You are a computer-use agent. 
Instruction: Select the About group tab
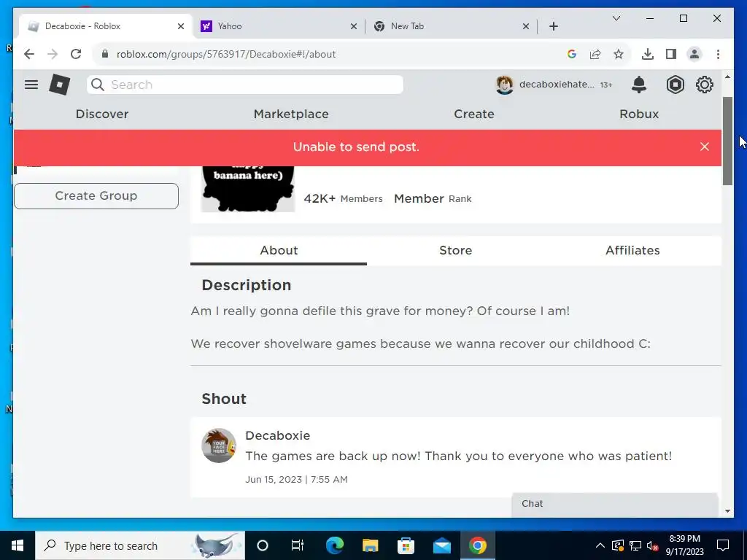point(279,251)
